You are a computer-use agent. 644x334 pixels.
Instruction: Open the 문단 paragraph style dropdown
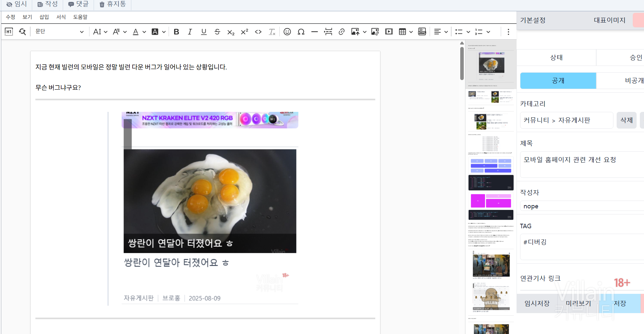59,32
